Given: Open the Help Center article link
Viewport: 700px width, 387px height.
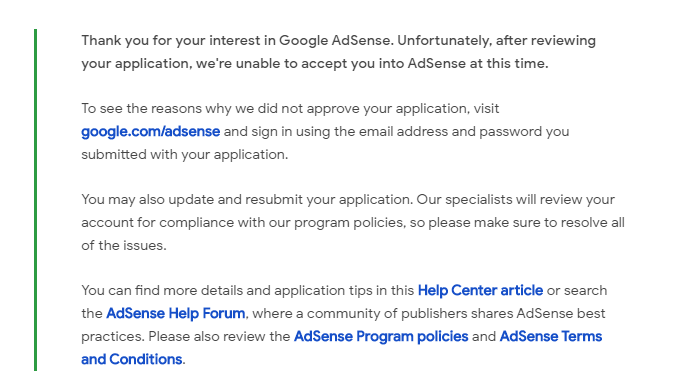Looking at the screenshot, I should (x=480, y=291).
